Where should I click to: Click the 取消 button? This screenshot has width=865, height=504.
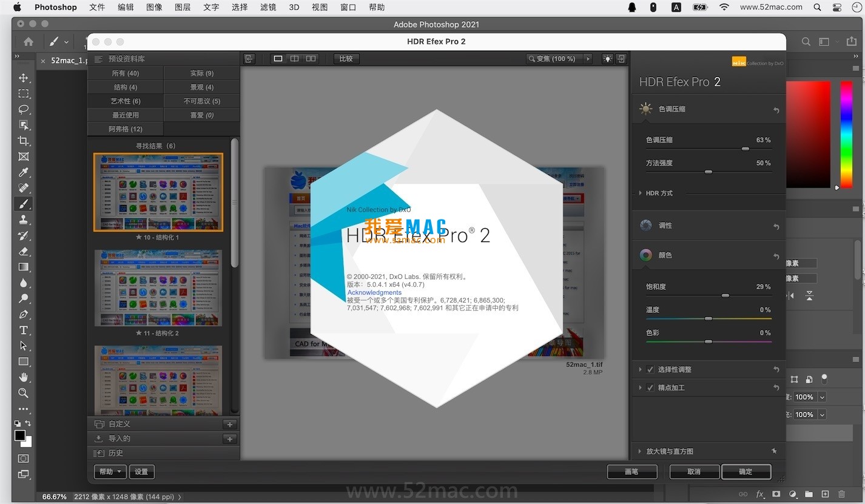coord(695,472)
